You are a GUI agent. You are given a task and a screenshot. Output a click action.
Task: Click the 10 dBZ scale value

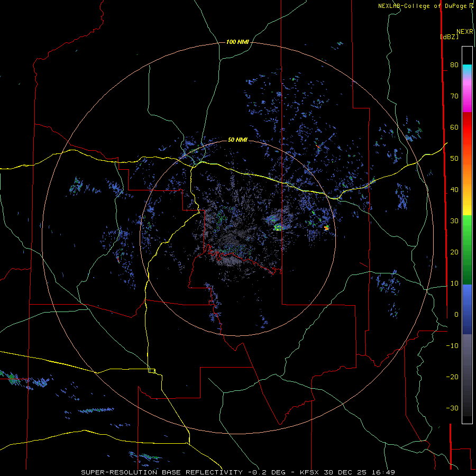tap(454, 283)
